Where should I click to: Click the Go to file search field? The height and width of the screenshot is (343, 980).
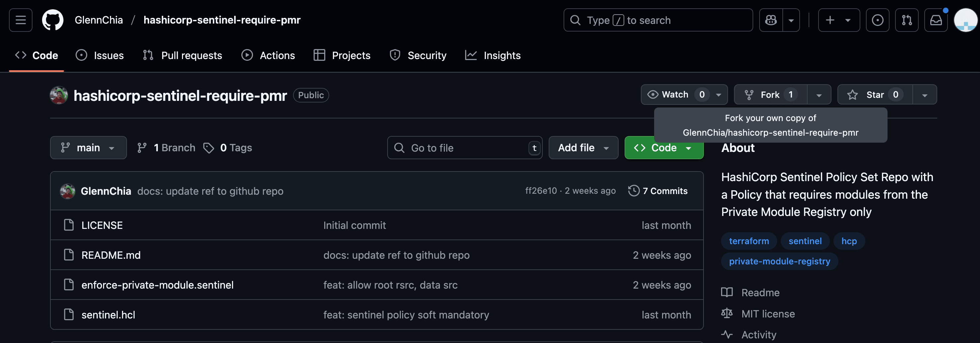[464, 148]
